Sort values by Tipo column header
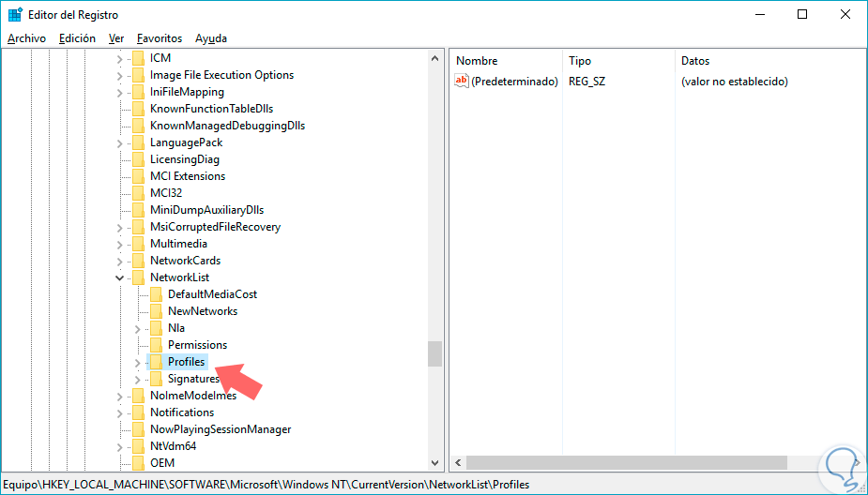This screenshot has height=495, width=868. coord(619,61)
